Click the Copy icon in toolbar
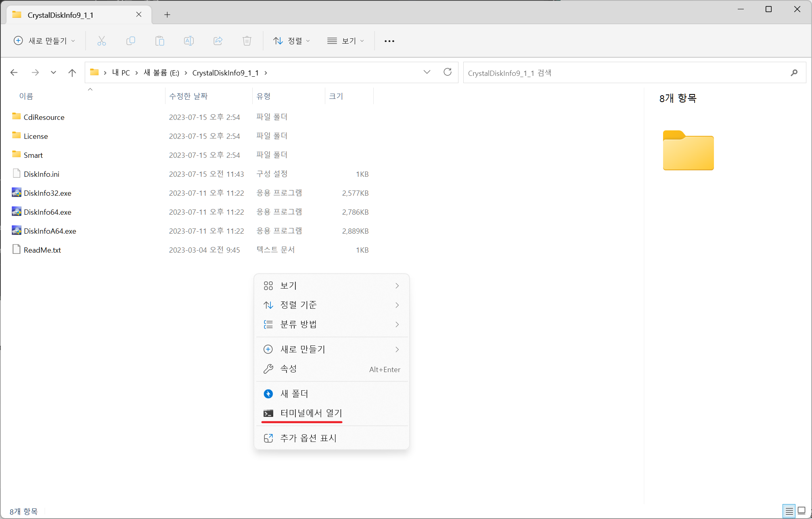812x519 pixels. [x=130, y=41]
